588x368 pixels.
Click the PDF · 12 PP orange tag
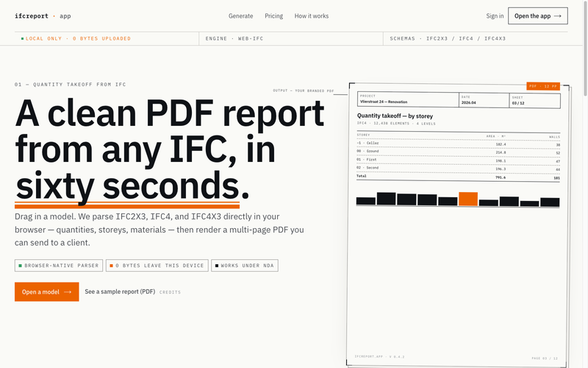(543, 86)
